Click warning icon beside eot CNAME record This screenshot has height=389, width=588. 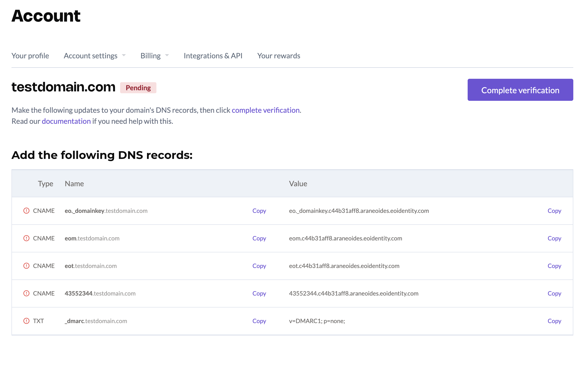(26, 266)
